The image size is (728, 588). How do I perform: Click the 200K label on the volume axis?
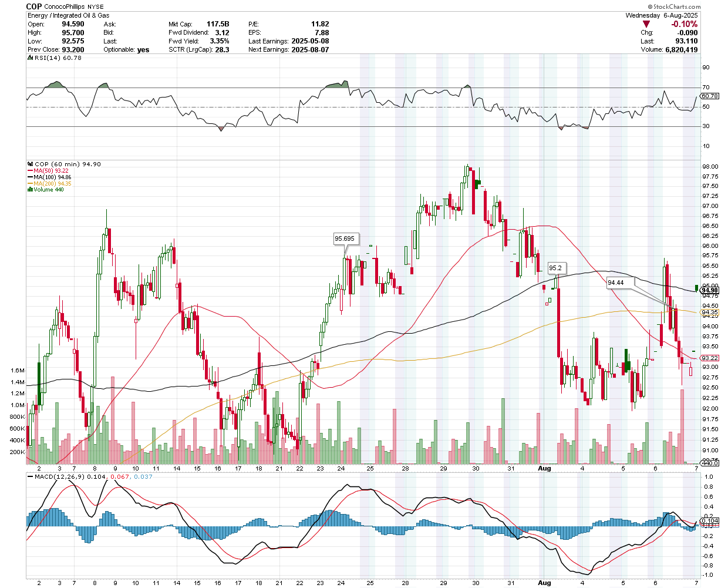point(18,452)
